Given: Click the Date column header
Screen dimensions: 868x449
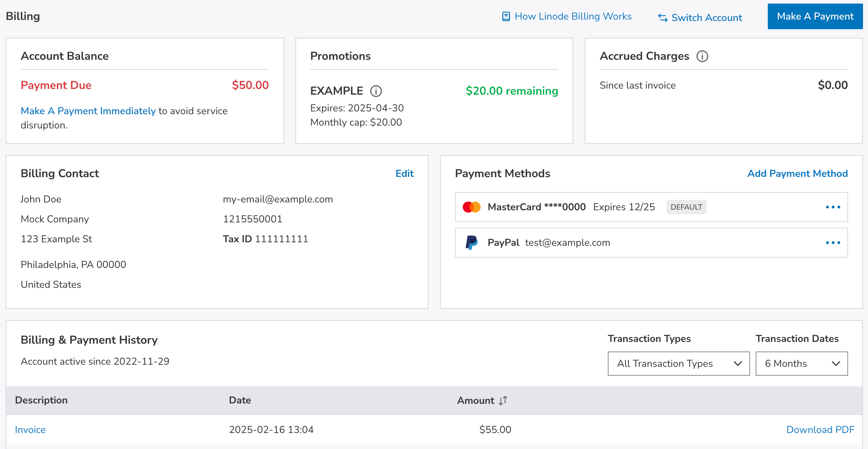Looking at the screenshot, I should coord(240,400).
